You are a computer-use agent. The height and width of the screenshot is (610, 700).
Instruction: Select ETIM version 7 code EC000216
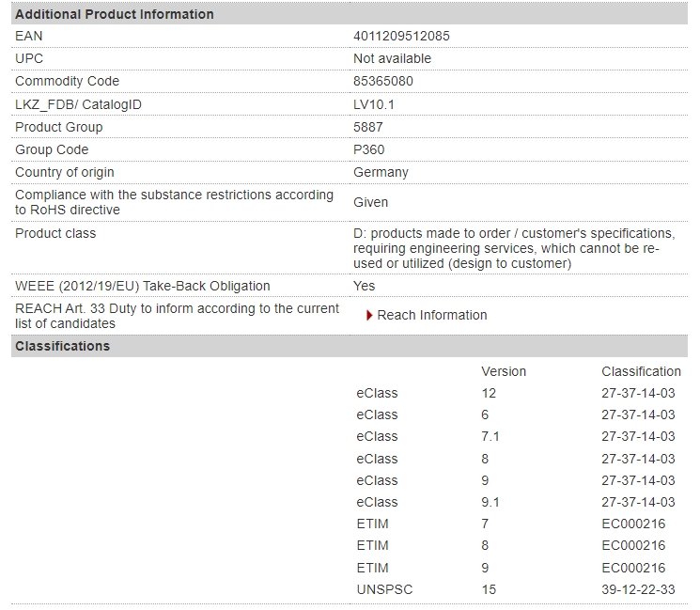point(633,524)
